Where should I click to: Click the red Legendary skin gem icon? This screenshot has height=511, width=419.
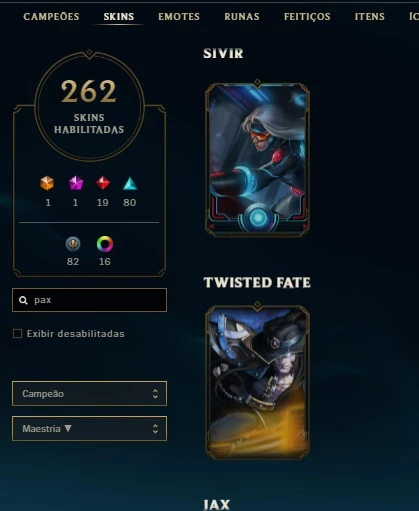tap(103, 183)
